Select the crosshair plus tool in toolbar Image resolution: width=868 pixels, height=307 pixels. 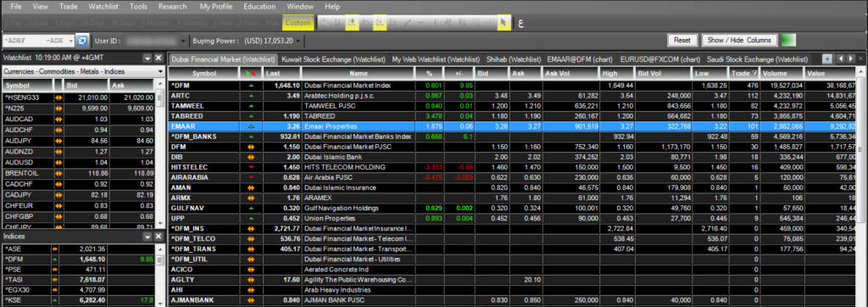point(490,22)
